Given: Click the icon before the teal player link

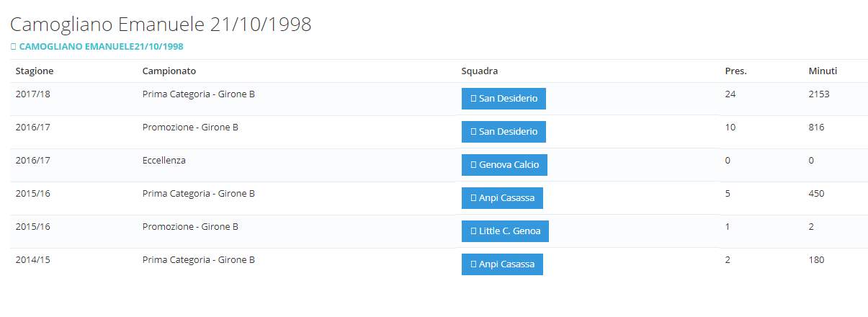Looking at the screenshot, I should (x=13, y=46).
